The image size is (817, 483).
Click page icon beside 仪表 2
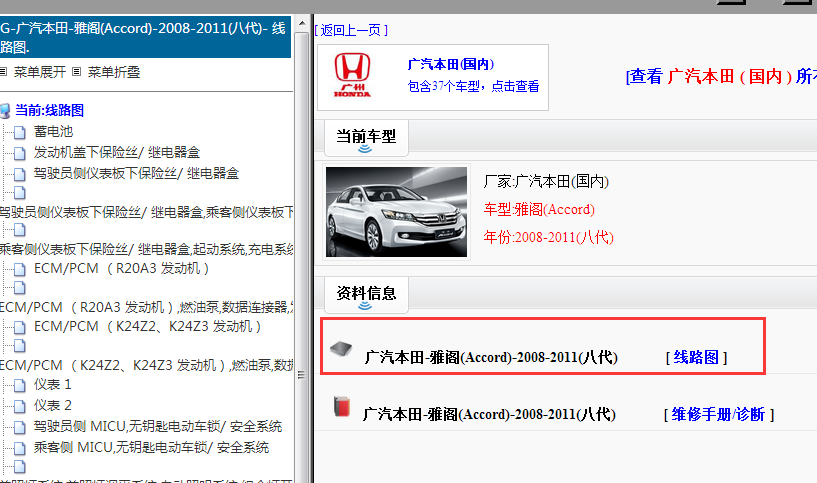20,406
